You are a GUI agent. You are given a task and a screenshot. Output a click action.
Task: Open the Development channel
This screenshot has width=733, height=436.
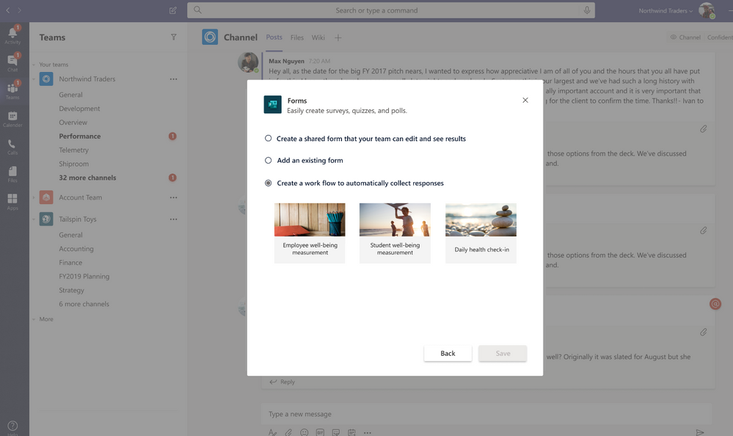point(79,108)
